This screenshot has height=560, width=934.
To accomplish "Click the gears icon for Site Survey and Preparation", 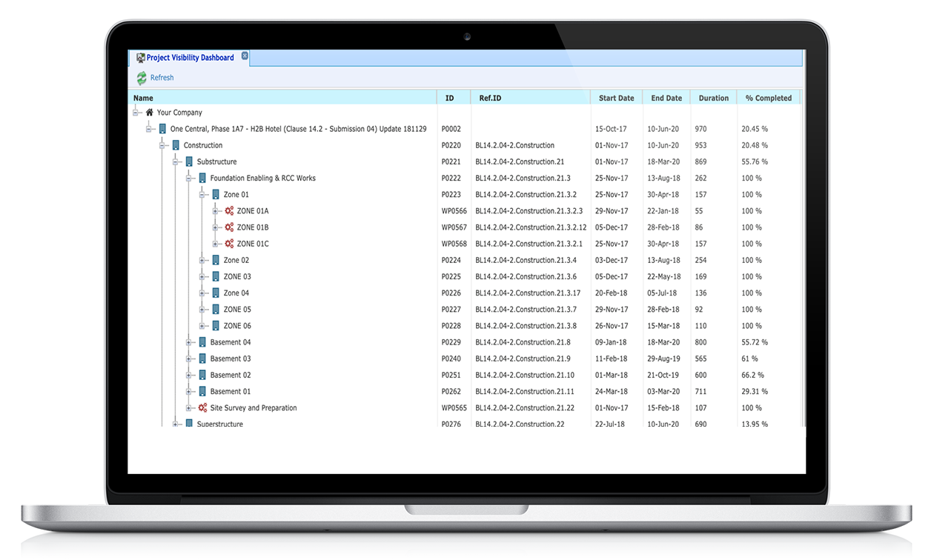I will [x=202, y=408].
